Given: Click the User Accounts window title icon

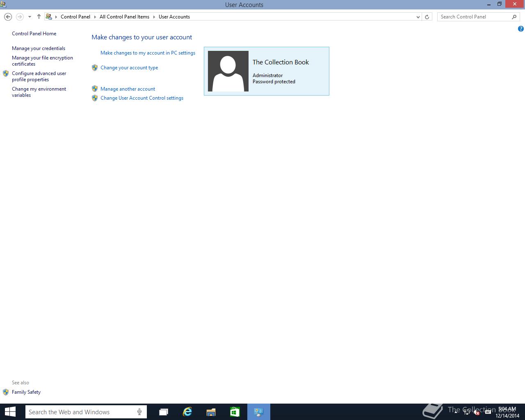Looking at the screenshot, I should [3, 5].
